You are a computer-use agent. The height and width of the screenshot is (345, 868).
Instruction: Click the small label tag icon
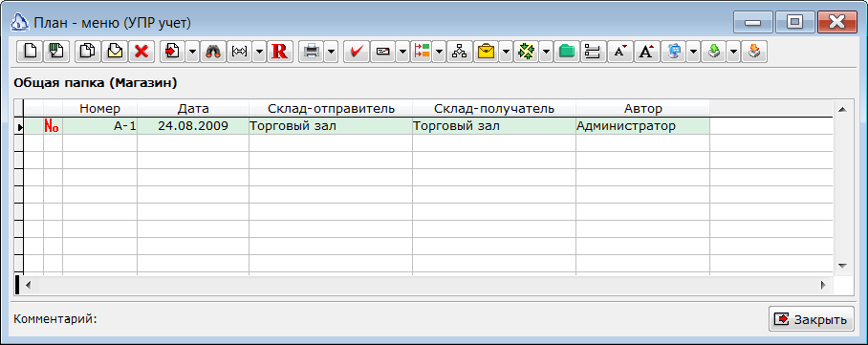(x=383, y=52)
